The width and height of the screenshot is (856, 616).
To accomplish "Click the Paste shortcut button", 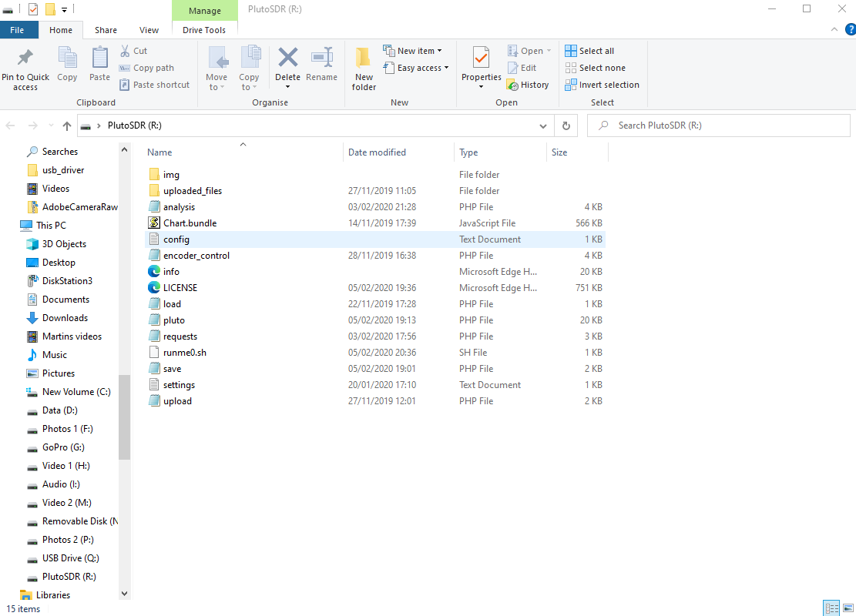I will pos(155,85).
